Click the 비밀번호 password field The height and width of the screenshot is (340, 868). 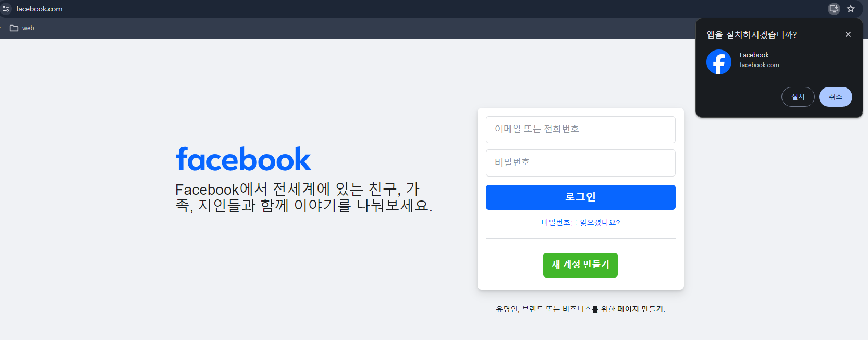pyautogui.click(x=580, y=163)
